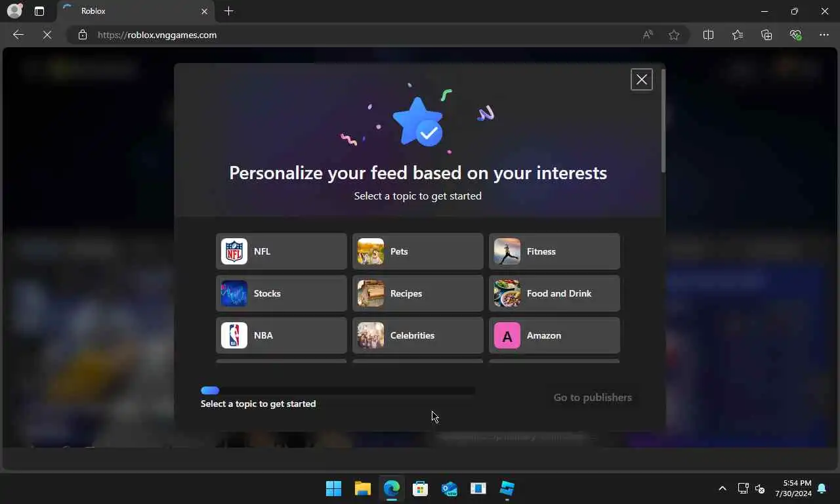The image size is (840, 504).
Task: Open Microsoft Store from taskbar
Action: [x=421, y=488]
